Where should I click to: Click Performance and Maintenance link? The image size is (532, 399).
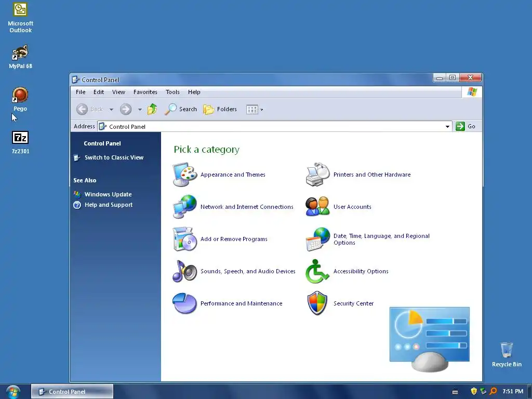click(x=241, y=303)
